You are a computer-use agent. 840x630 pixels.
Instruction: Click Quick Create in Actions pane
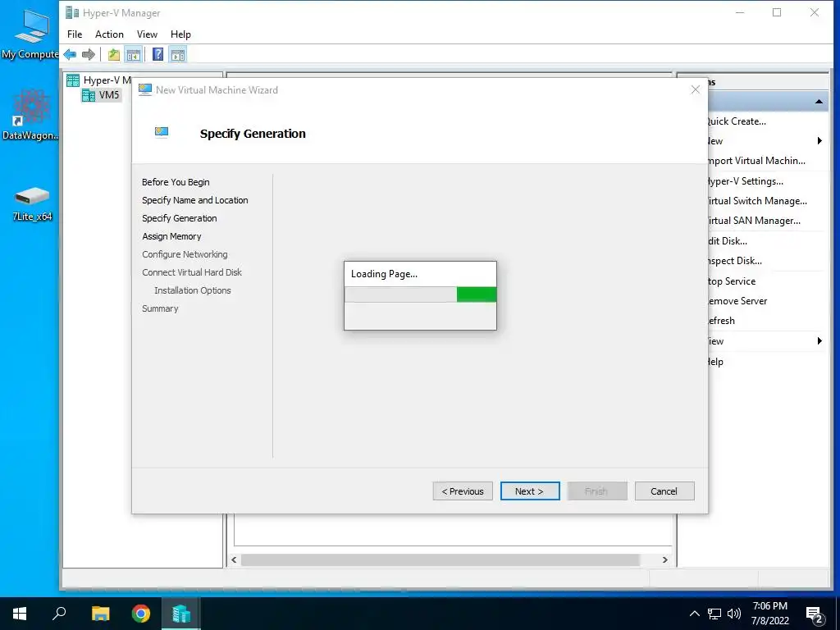(736, 121)
